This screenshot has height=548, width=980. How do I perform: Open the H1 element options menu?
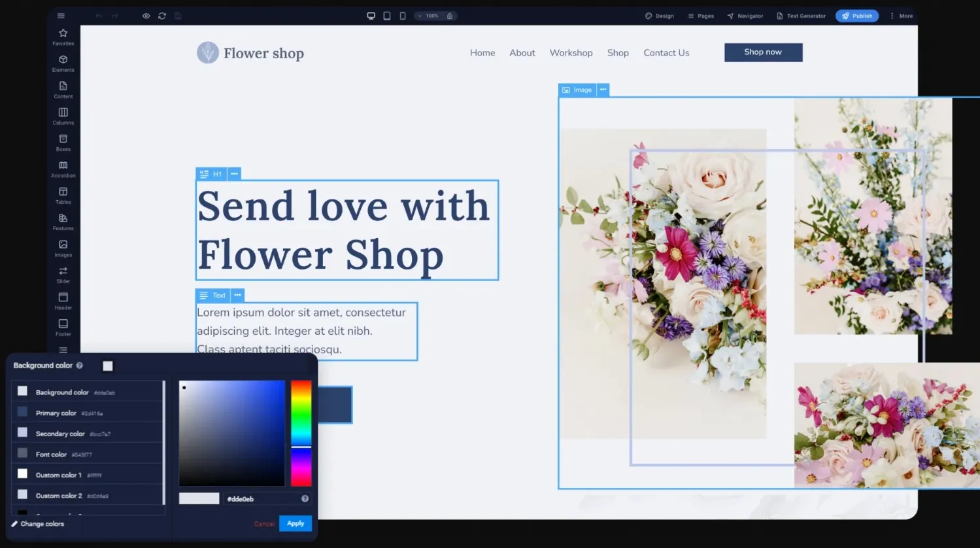click(x=235, y=174)
